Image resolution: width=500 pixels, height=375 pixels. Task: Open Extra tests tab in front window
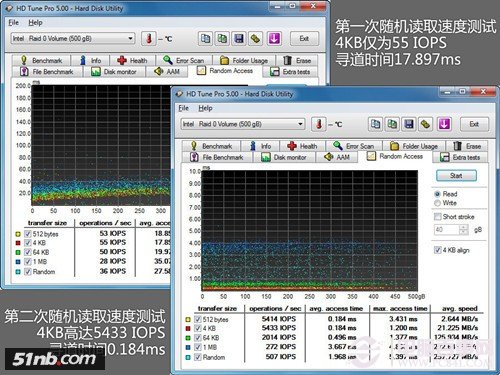click(x=460, y=157)
